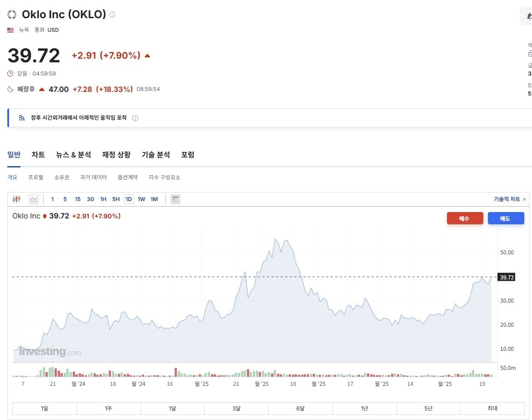Open the 일반 tab
The width and height of the screenshot is (532, 420).
click(x=14, y=155)
